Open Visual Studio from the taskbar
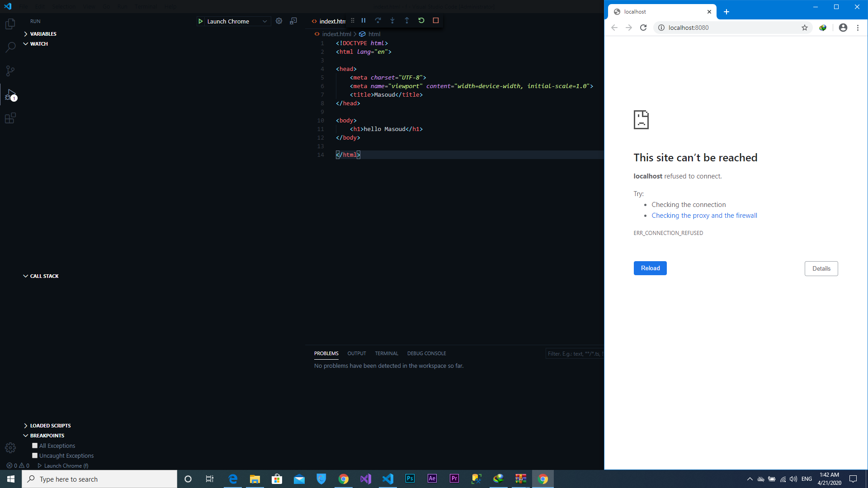The image size is (868, 488). [366, 479]
